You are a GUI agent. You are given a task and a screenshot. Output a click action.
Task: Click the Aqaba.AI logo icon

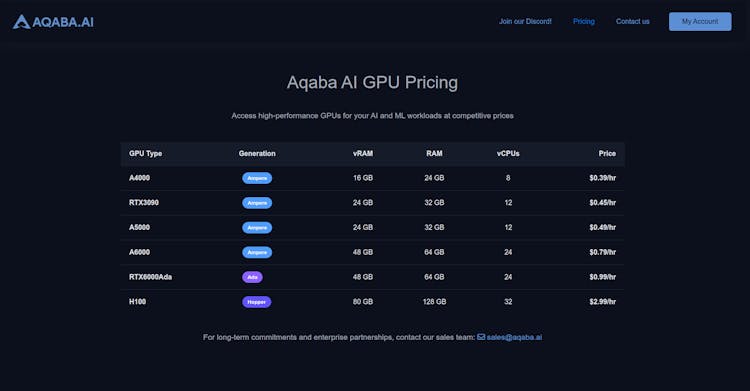(22, 22)
